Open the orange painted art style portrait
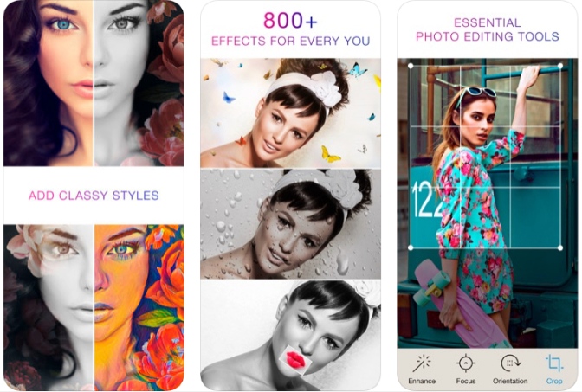 point(139,307)
